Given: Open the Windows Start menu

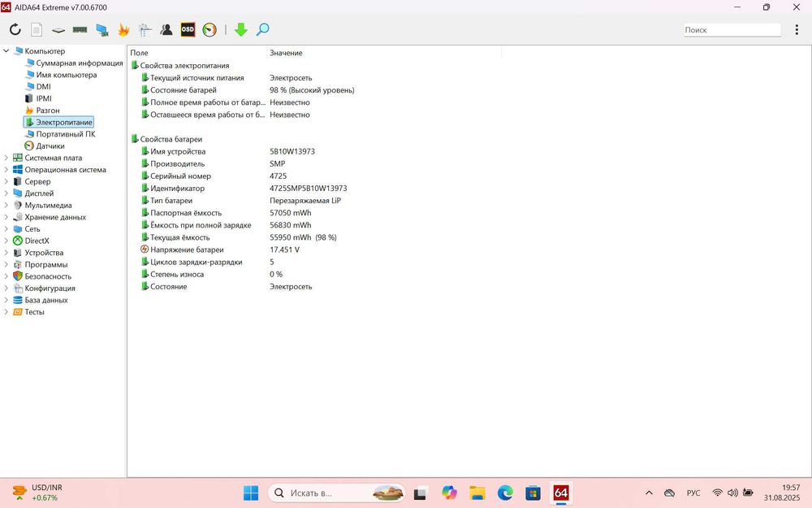Looking at the screenshot, I should pos(251,493).
